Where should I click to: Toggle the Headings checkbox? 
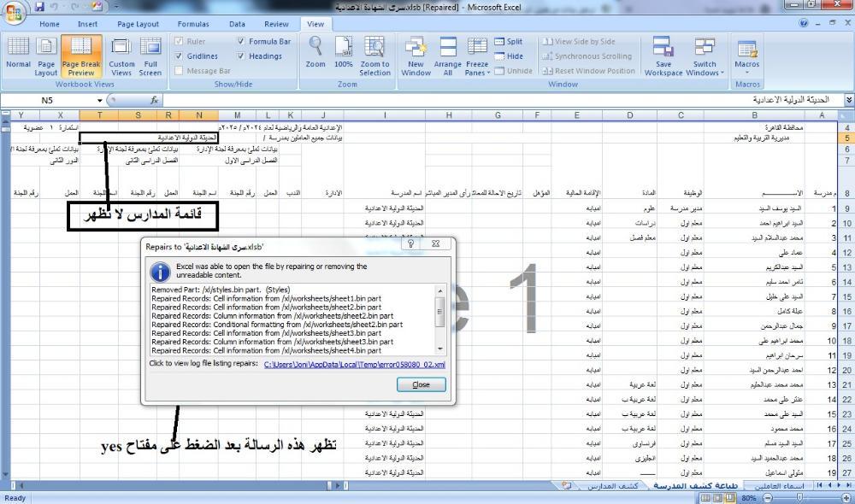point(241,56)
